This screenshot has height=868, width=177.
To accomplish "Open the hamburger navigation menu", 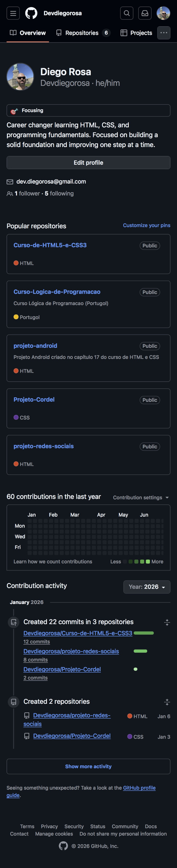I will coord(13,14).
